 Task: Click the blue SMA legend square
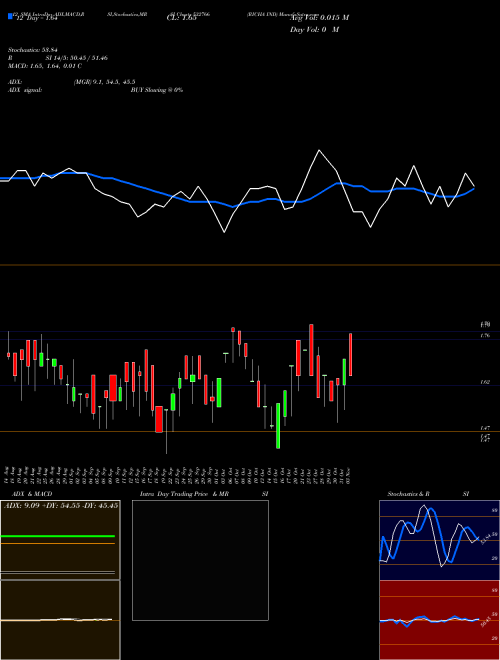click(10, 16)
